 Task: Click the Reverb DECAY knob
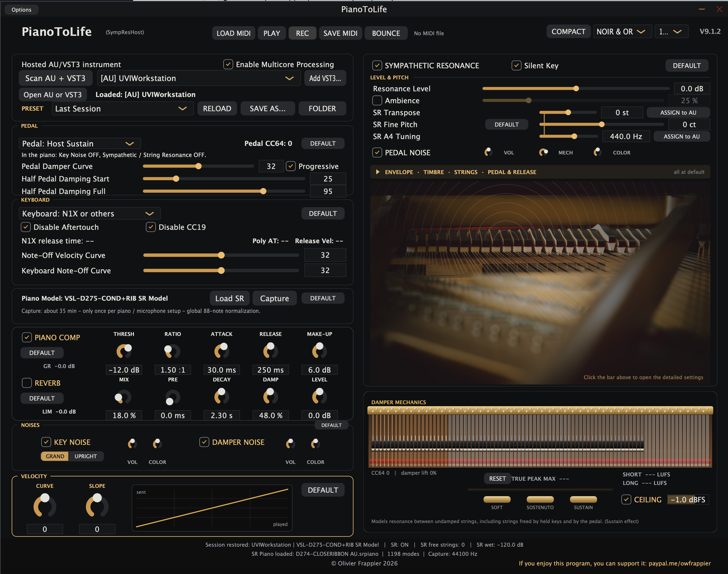tap(222, 396)
